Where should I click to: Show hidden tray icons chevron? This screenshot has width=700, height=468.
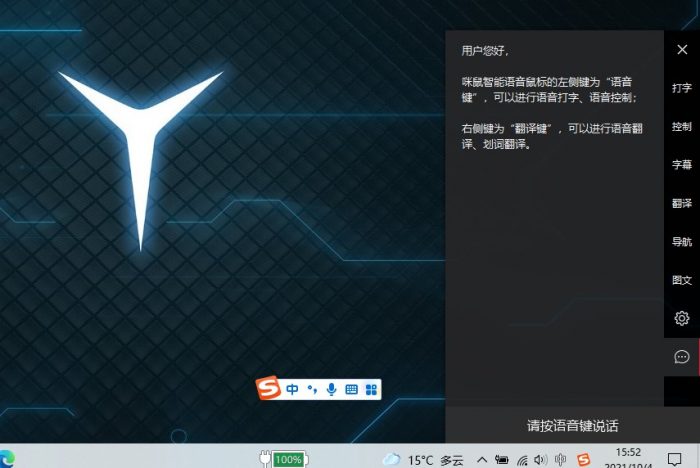(x=482, y=459)
